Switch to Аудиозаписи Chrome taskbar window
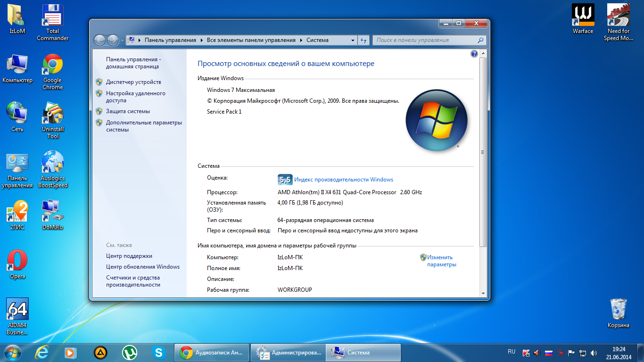Viewport: 644px width, 362px height. (212, 353)
